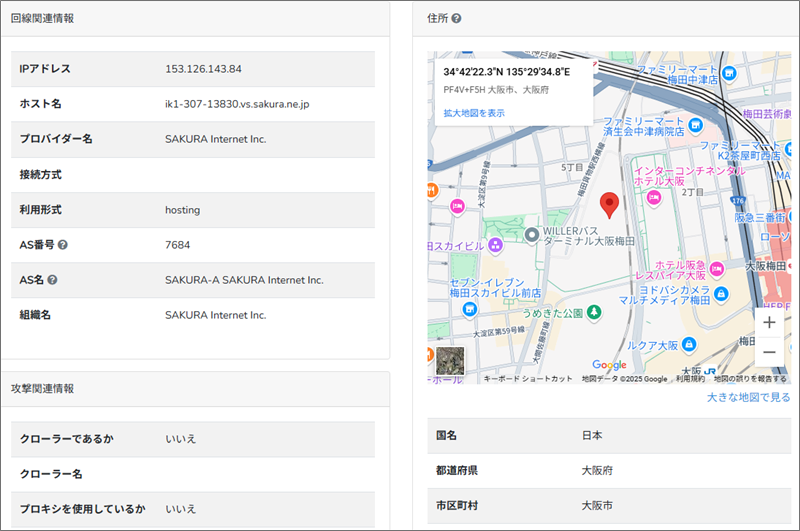Click WILLERバスターミナル marker icon
Screen dimensions: 800x531
click(x=532, y=235)
